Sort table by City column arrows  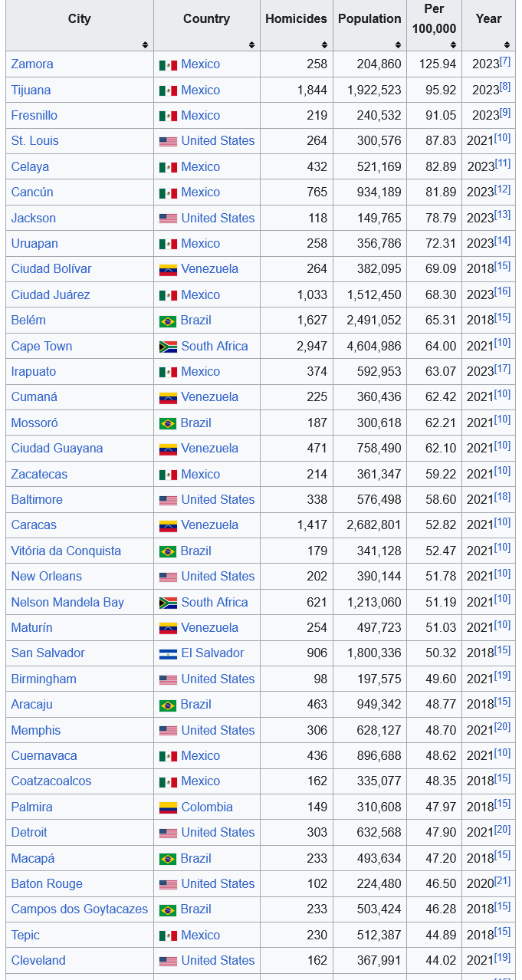tap(145, 44)
